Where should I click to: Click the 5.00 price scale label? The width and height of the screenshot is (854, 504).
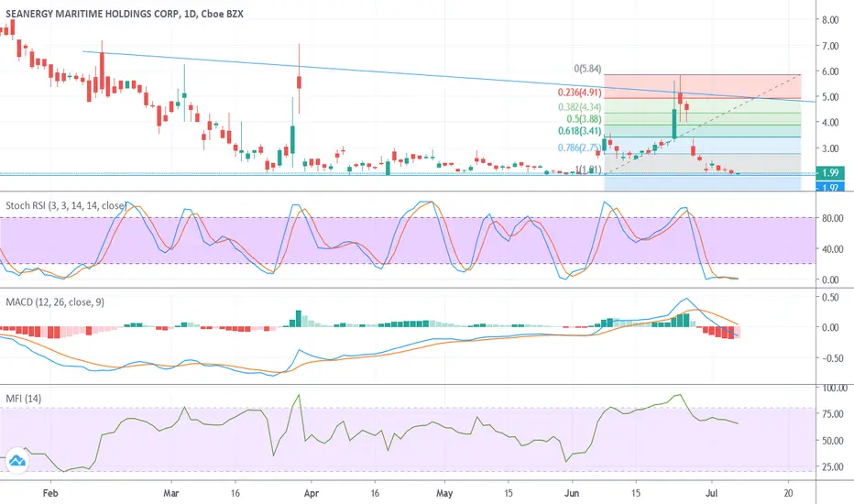(830, 97)
